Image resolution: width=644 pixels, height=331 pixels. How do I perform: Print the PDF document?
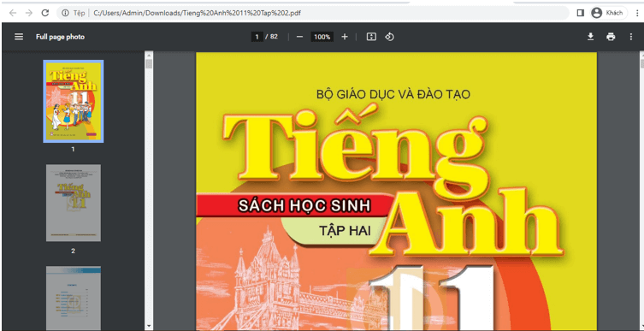click(x=611, y=37)
